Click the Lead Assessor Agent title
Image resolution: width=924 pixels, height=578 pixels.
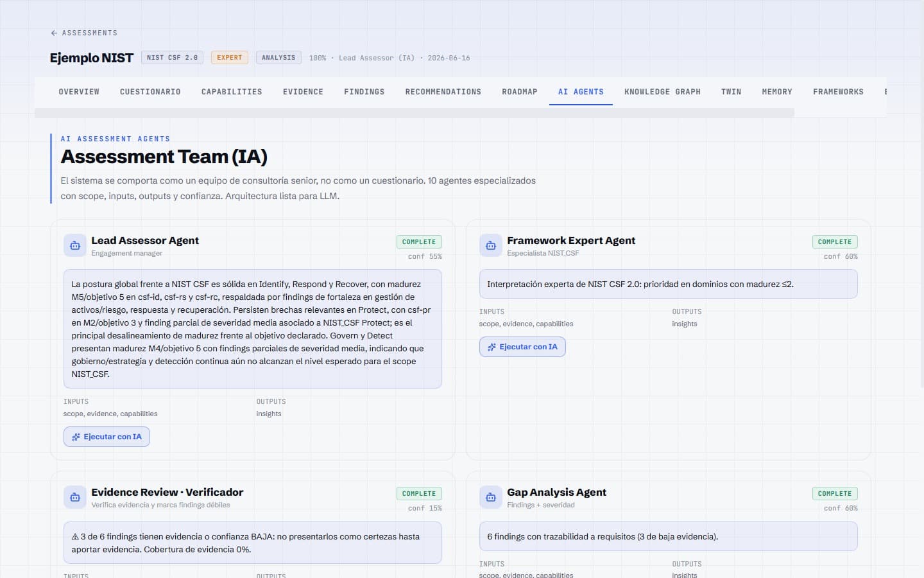[x=145, y=241]
